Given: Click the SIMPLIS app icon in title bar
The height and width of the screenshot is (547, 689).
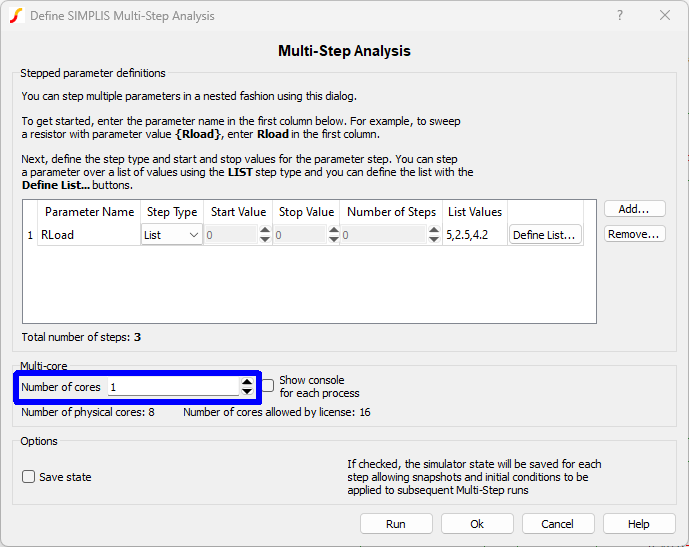Looking at the screenshot, I should click(15, 16).
